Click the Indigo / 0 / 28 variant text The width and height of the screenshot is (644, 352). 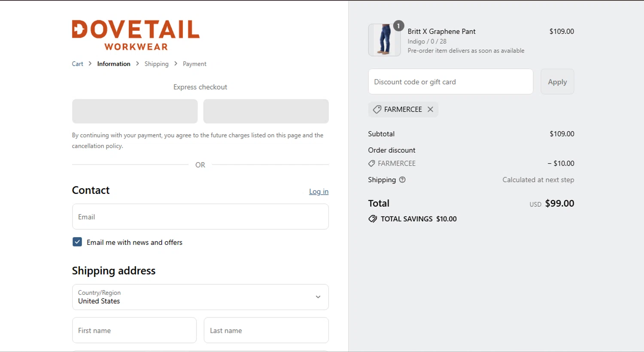(427, 41)
